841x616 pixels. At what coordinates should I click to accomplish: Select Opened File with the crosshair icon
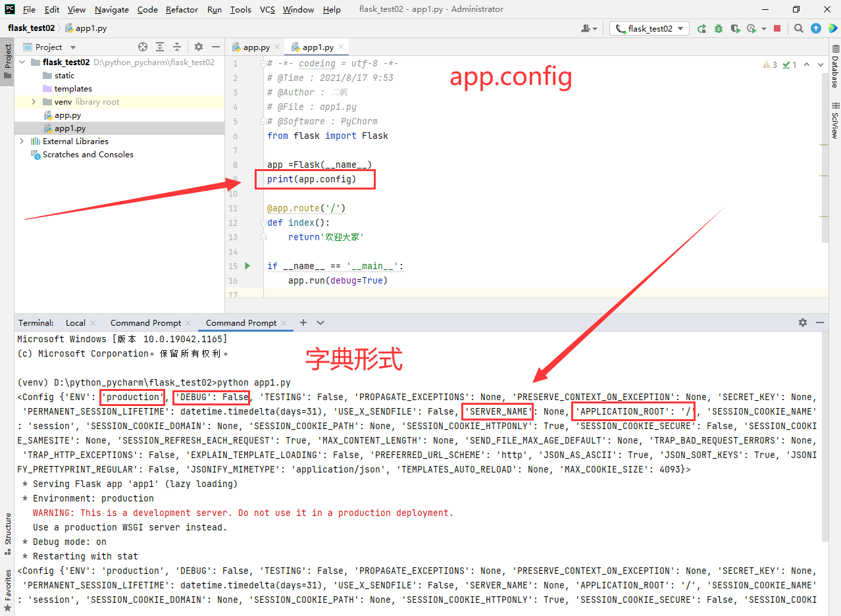pyautogui.click(x=142, y=46)
